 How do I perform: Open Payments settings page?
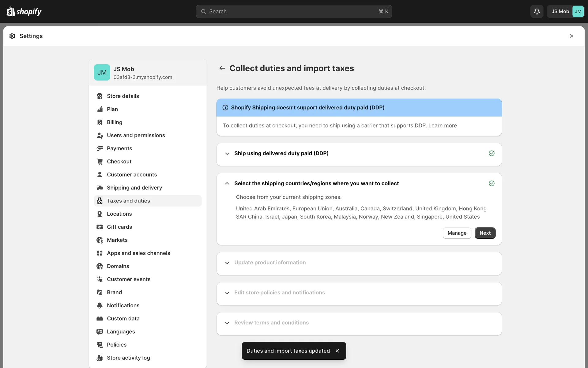(x=119, y=148)
